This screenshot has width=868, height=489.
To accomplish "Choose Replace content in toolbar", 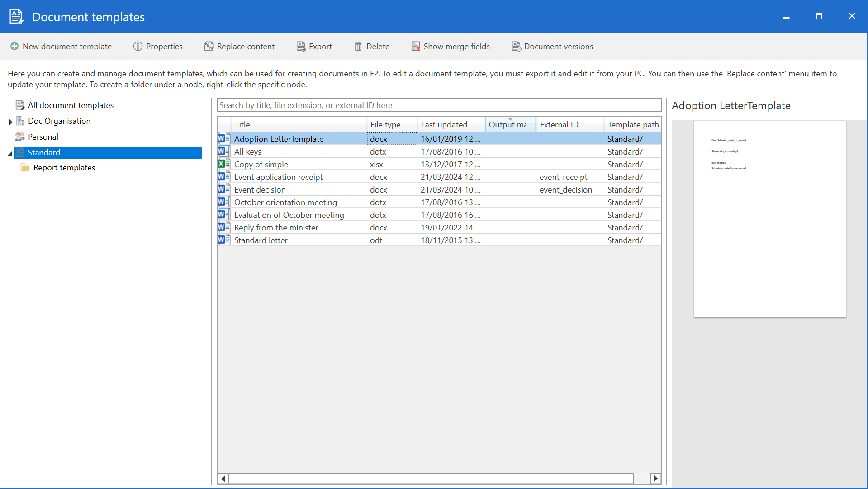I will point(239,47).
